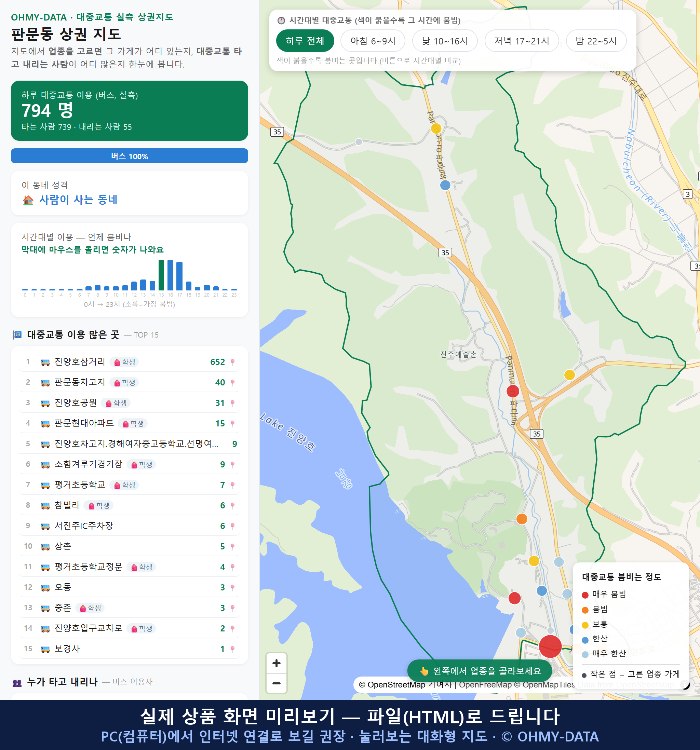This screenshot has height=750, width=700.
Task: Switch to 낮 10~16시 time filter
Action: point(445,41)
